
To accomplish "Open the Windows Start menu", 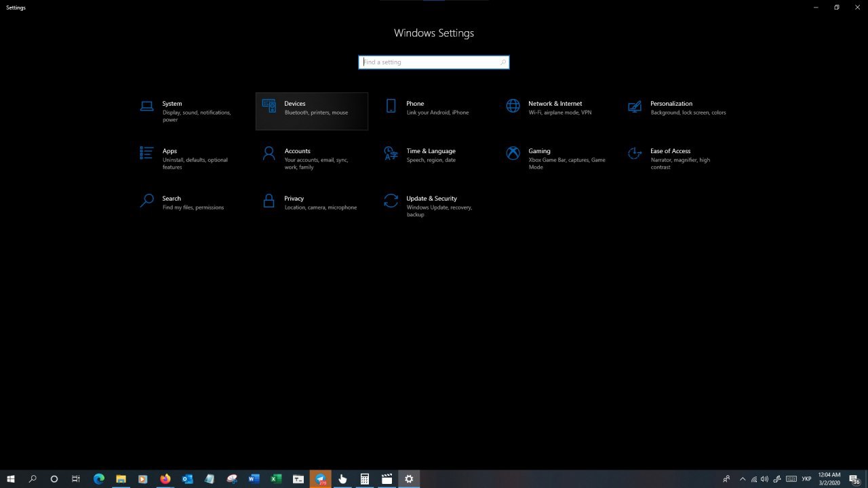I will click(11, 479).
